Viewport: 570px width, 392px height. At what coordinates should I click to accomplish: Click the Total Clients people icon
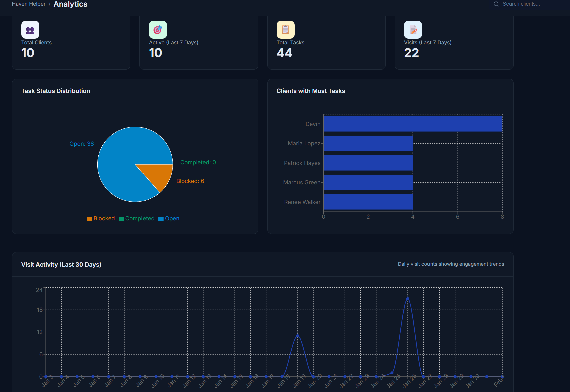coord(30,30)
